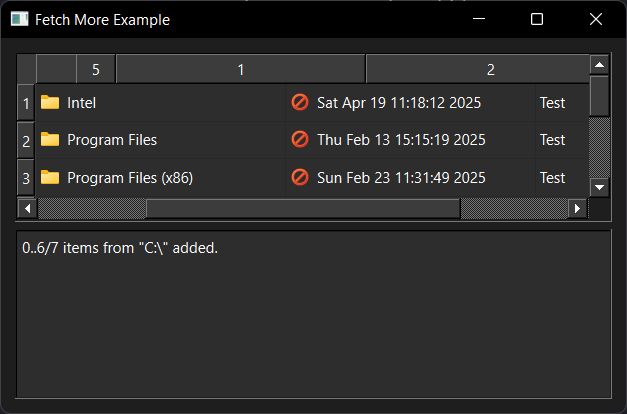Click the horizontal scrollbar left arrow
Screen dimensions: 627x414
click(27, 208)
